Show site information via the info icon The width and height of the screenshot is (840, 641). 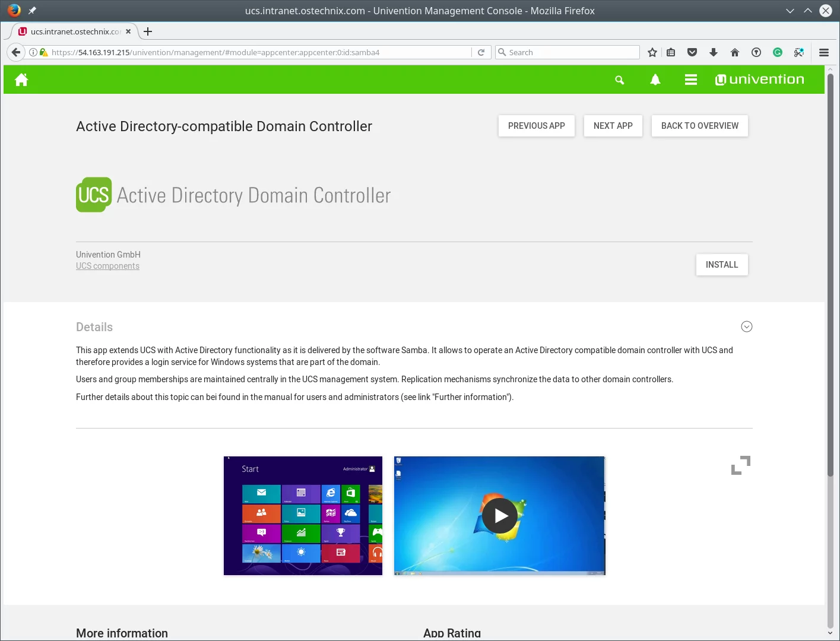pos(33,52)
